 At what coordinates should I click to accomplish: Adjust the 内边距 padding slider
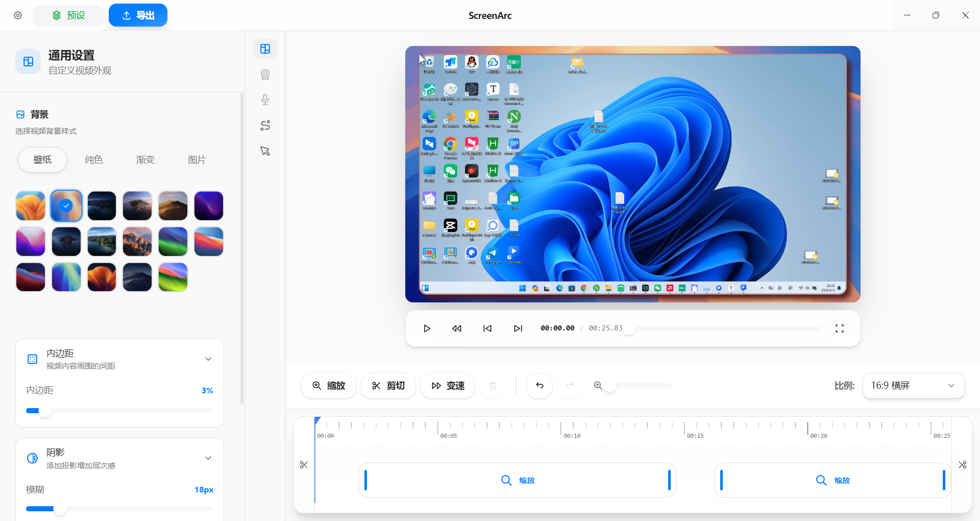[x=119, y=411]
